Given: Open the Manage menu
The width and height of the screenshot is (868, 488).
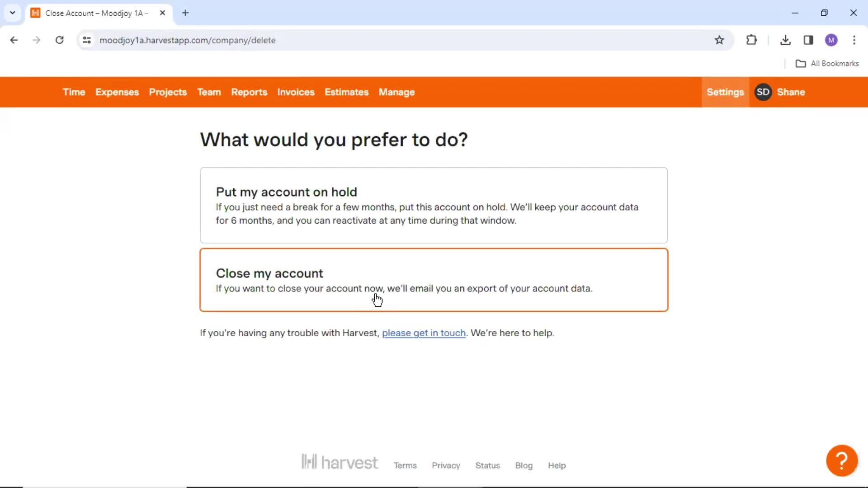Looking at the screenshot, I should click(397, 92).
